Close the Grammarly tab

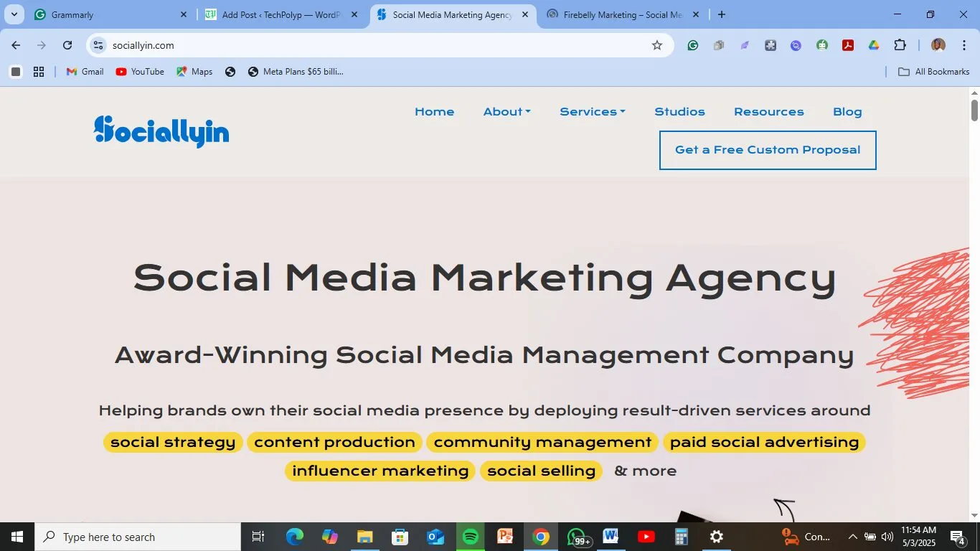click(183, 14)
